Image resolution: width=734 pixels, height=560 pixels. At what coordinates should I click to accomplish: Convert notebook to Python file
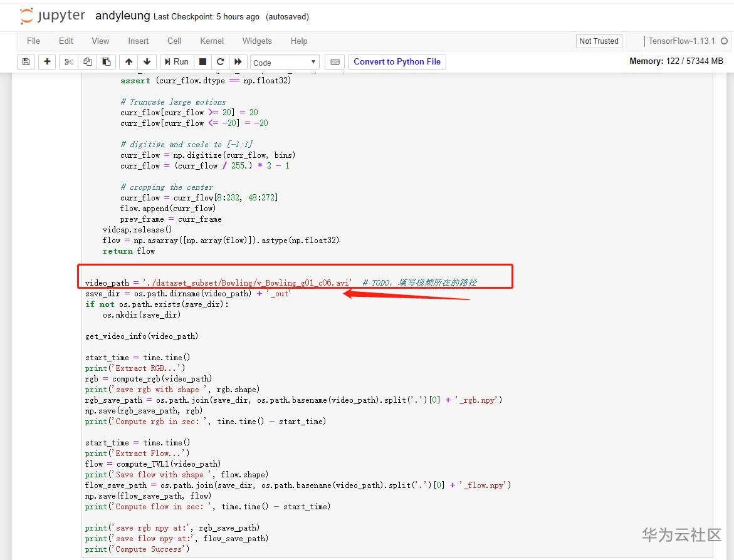[397, 62]
